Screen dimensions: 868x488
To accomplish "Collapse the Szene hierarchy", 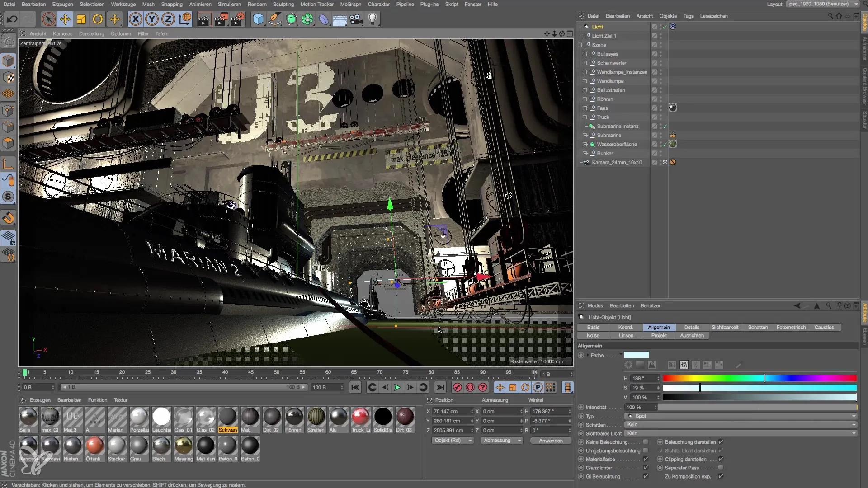I will pyautogui.click(x=580, y=45).
